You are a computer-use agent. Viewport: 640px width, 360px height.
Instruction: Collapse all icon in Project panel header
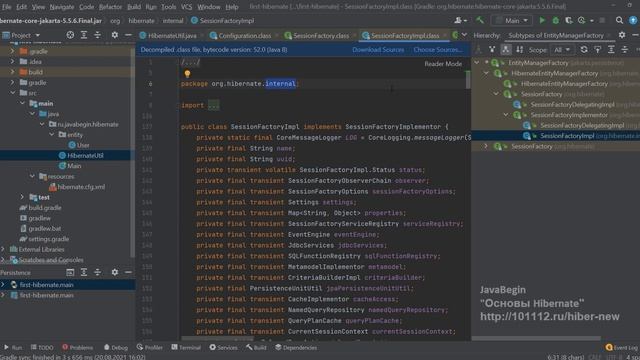97,35
